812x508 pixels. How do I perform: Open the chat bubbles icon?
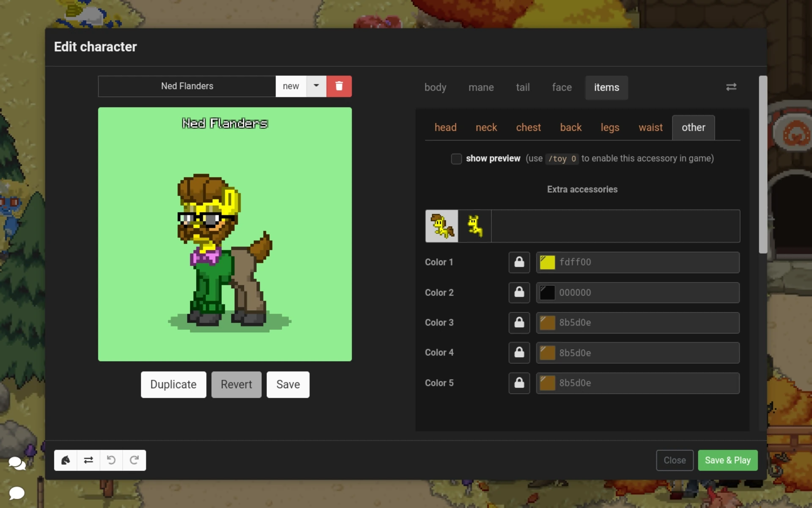point(17,464)
